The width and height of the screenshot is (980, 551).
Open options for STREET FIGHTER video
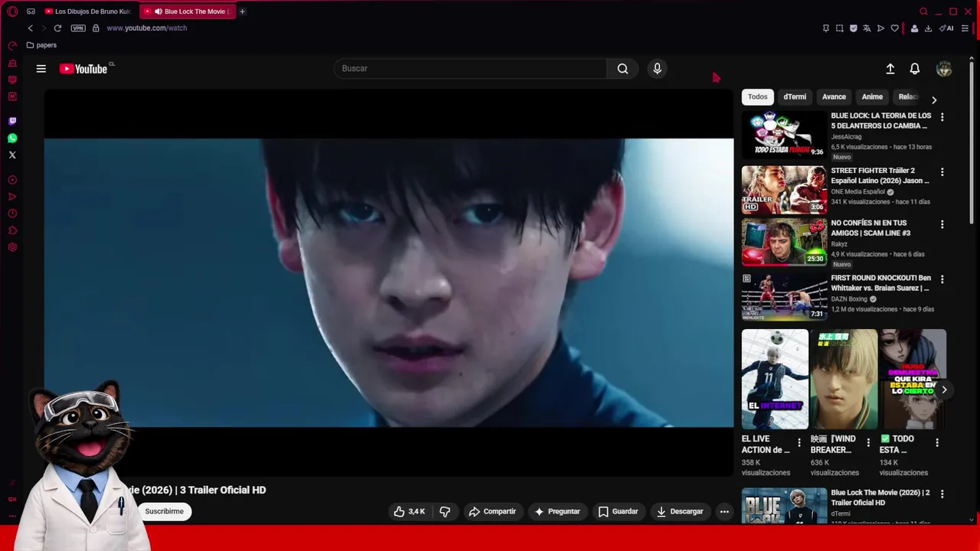coord(942,172)
